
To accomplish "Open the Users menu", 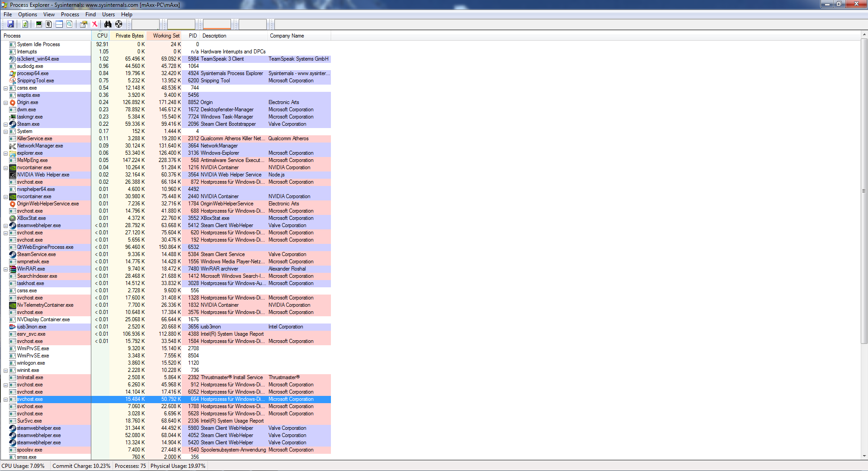I will point(108,14).
